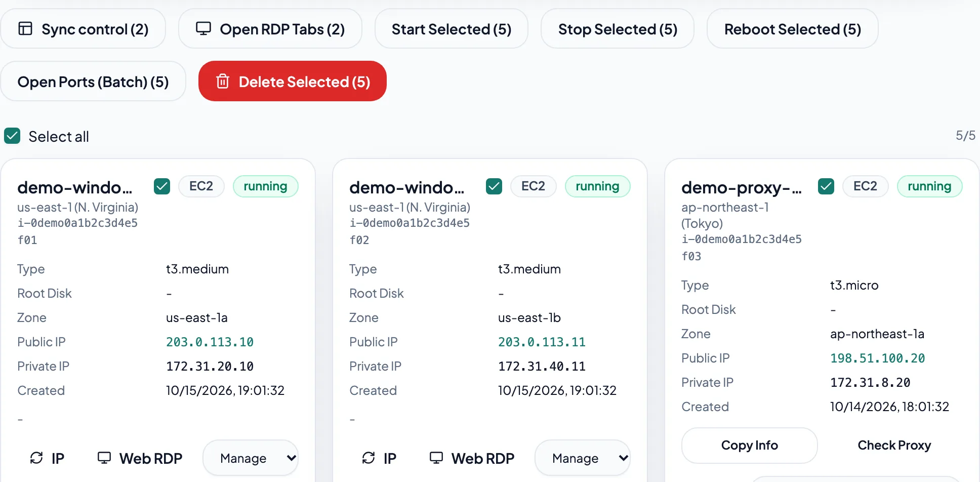The width and height of the screenshot is (980, 482).
Task: Click the ap-northeast-1 (Tokyo) region label
Action: (x=725, y=215)
